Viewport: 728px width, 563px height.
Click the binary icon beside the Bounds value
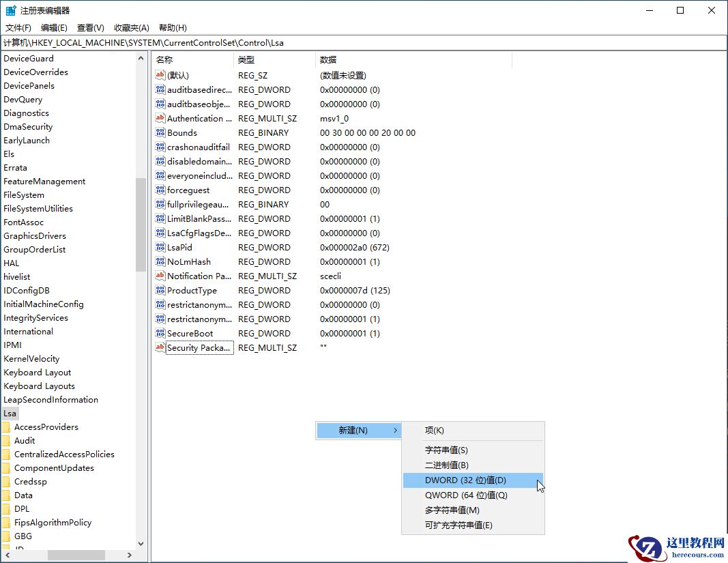coord(158,132)
